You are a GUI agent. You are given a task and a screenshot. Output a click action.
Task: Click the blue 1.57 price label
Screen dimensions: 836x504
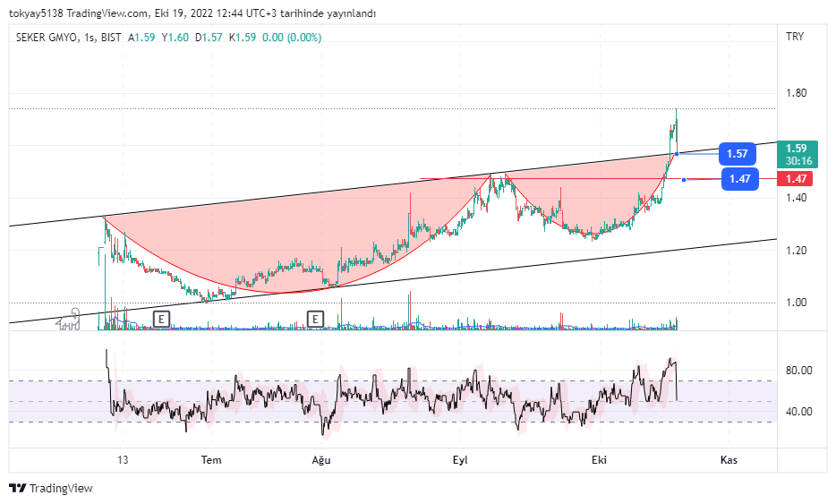coord(738,154)
